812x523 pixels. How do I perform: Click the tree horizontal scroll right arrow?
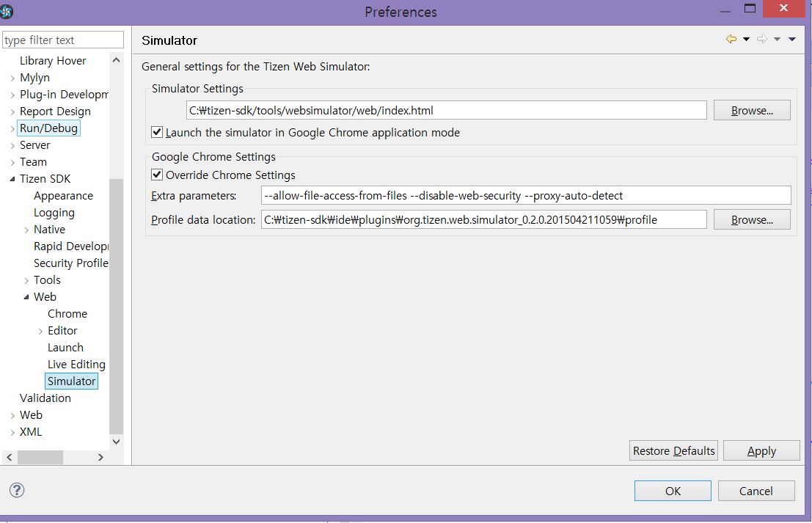100,457
